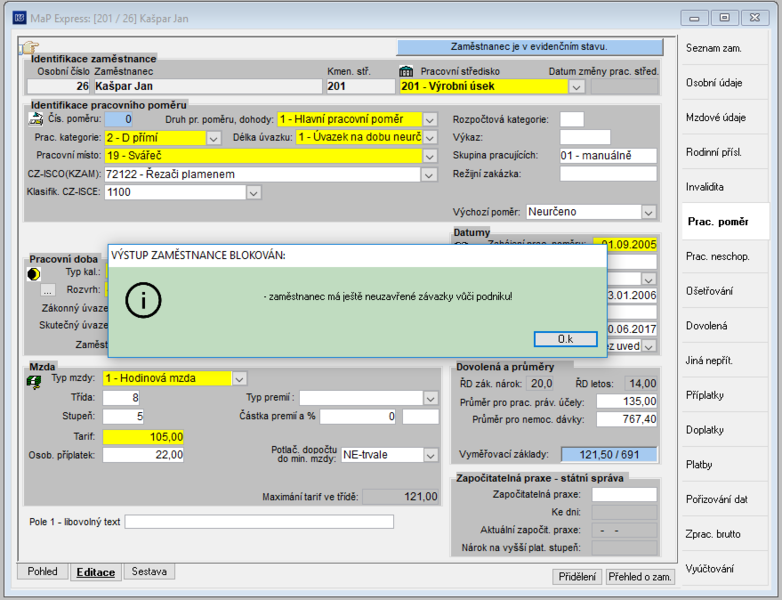The height and width of the screenshot is (600, 782).
Task: Open the Dovolená section
Action: click(x=724, y=326)
